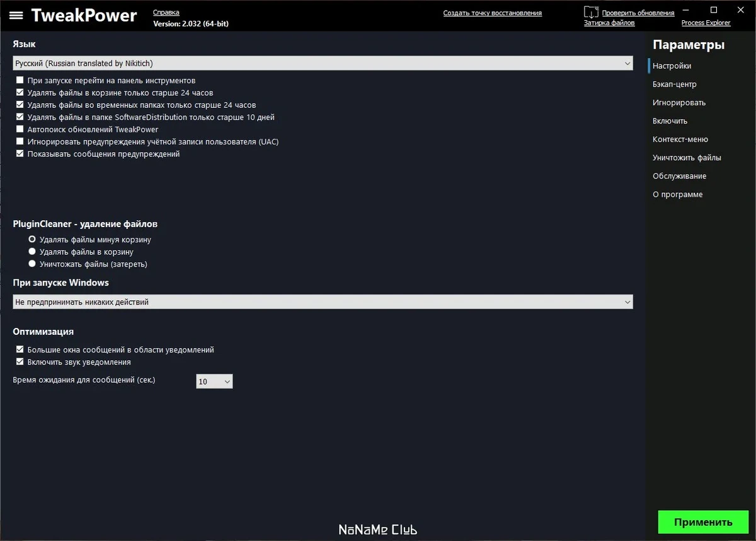This screenshot has width=756, height=541.
Task: Launch the 'Process Explorer' link
Action: tap(706, 23)
